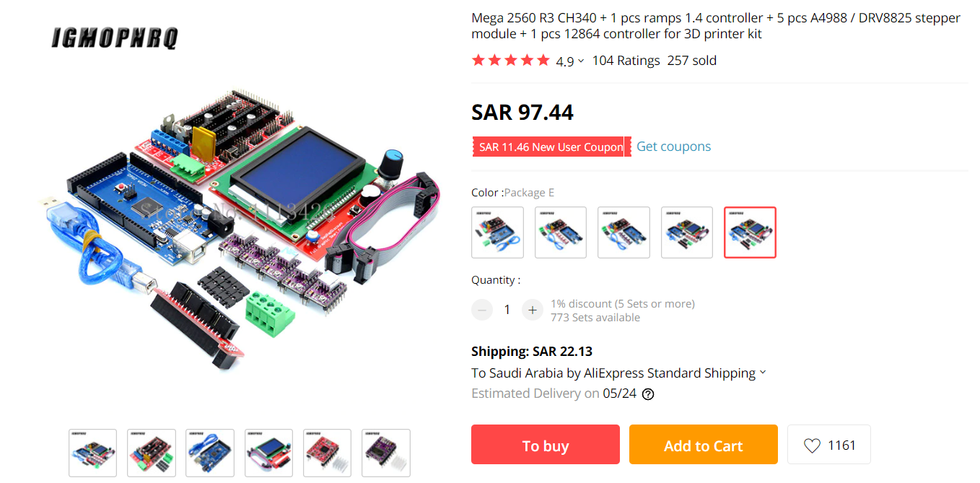Screen dimensions: 980x483
Task: View the purple stepper driver gallery thumbnail
Action: pos(386,453)
